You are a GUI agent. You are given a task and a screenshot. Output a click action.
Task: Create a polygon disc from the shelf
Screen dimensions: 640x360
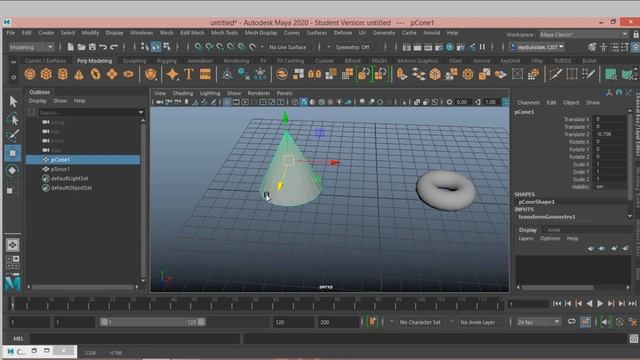(x=128, y=74)
